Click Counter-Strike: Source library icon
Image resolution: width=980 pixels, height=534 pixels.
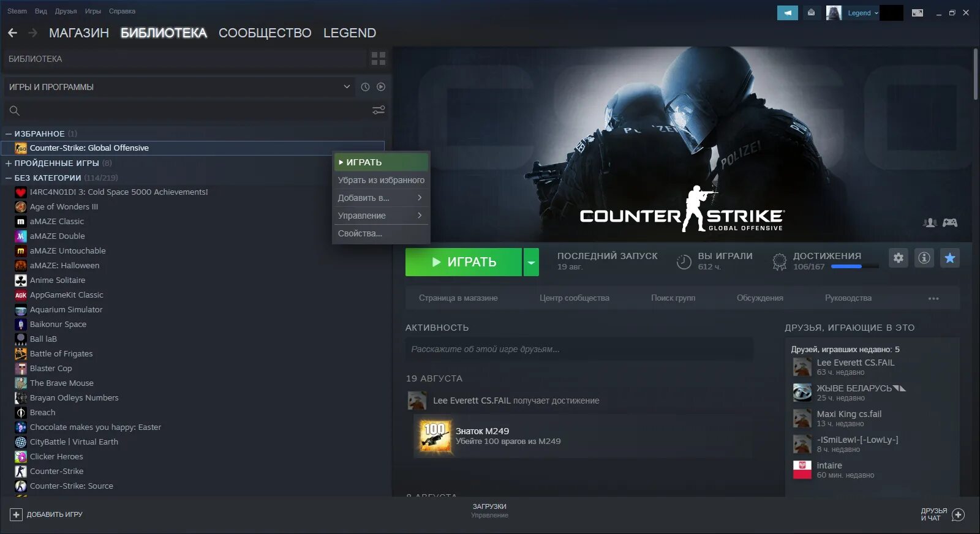point(21,486)
